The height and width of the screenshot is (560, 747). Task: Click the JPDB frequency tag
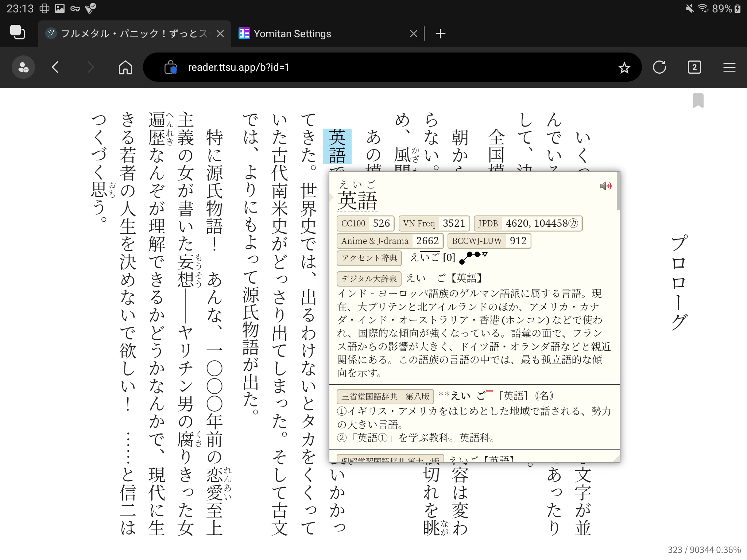pos(488,223)
